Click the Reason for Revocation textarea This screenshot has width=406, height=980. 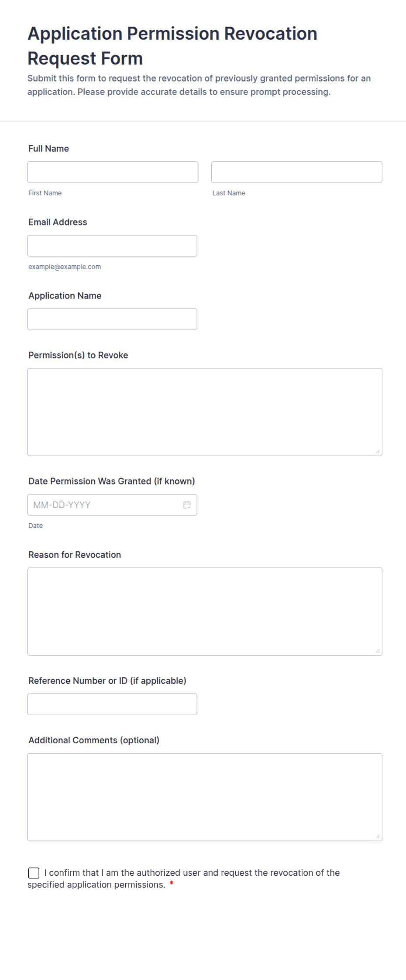tap(205, 611)
